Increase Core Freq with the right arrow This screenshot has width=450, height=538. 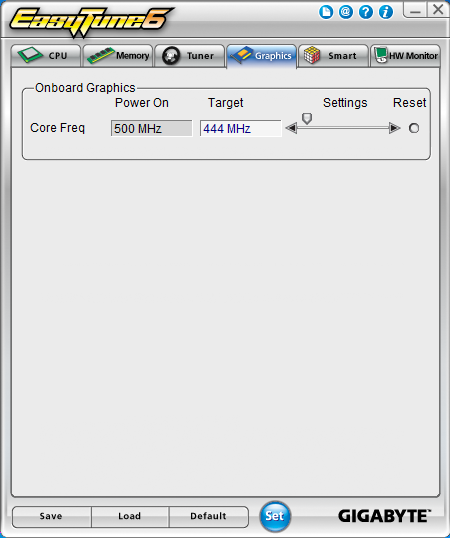(394, 128)
